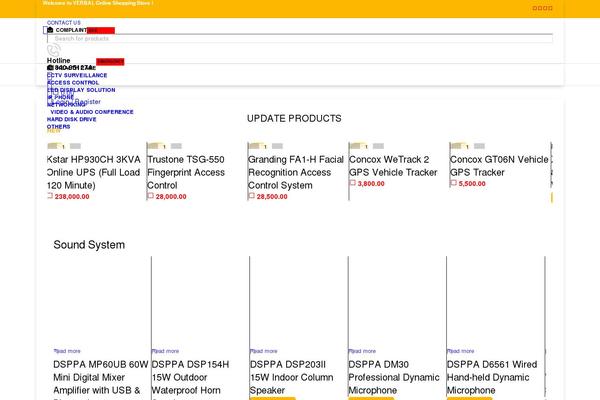Open the CONTACT US link
The height and width of the screenshot is (400, 600).
64,23
